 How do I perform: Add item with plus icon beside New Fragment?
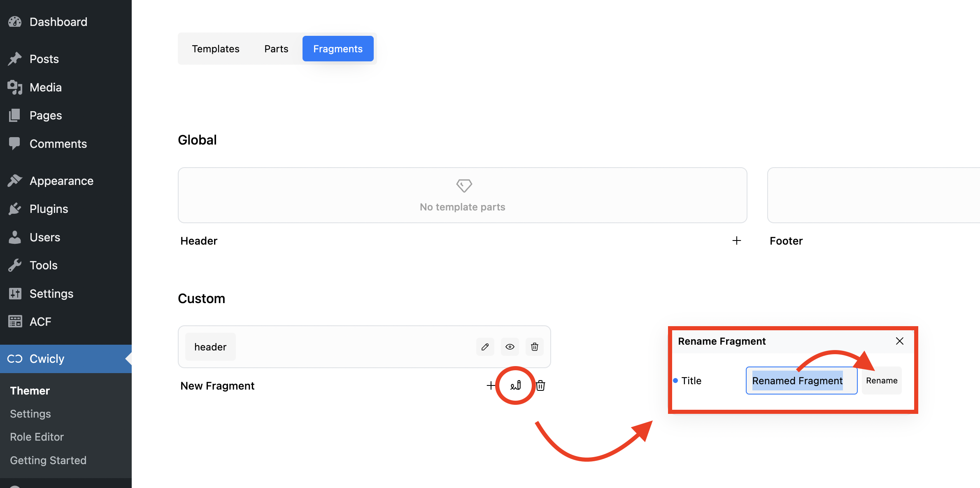tap(491, 385)
